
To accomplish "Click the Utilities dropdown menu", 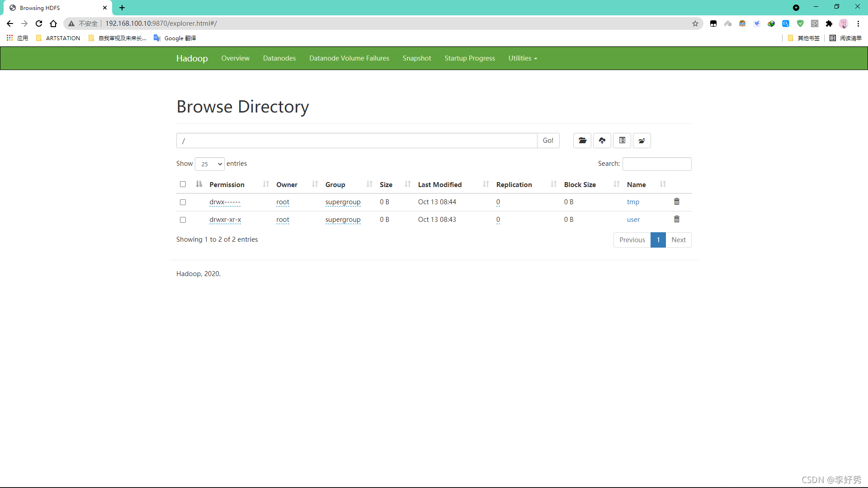I will 522,58.
